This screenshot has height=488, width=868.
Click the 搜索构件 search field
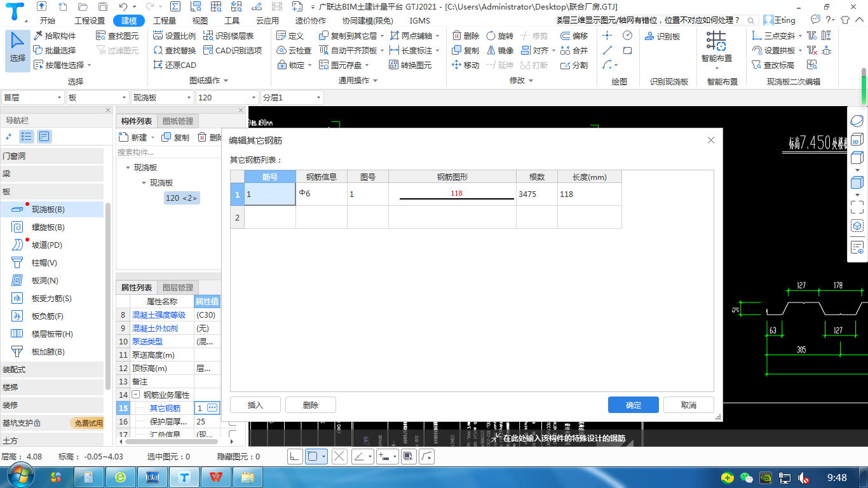[168, 152]
